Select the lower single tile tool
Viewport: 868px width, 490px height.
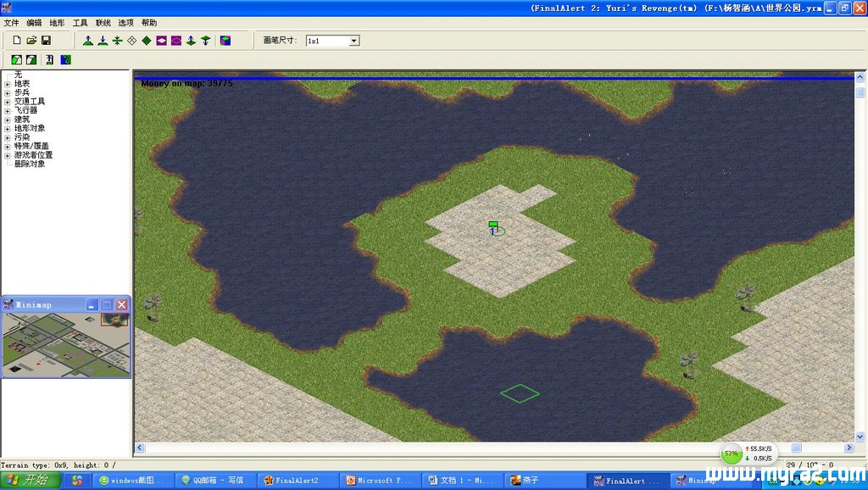coord(205,41)
